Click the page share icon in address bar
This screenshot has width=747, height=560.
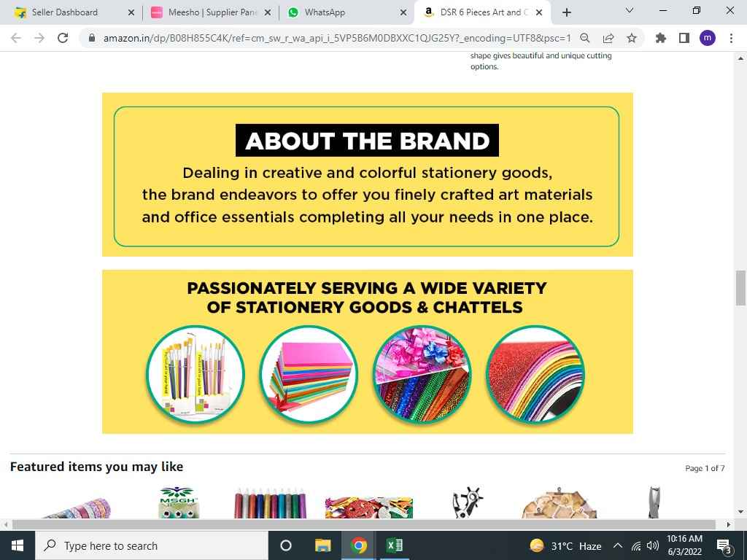click(608, 38)
